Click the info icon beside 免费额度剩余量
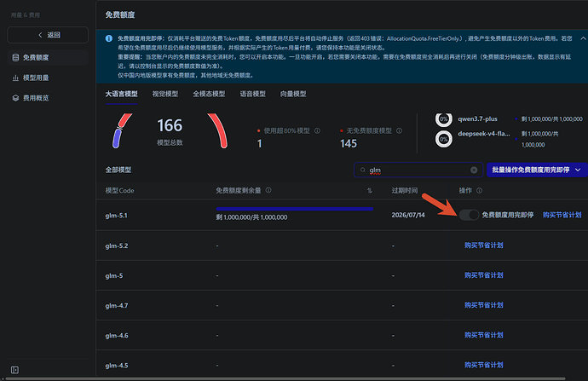The width and height of the screenshot is (588, 381). [x=268, y=190]
